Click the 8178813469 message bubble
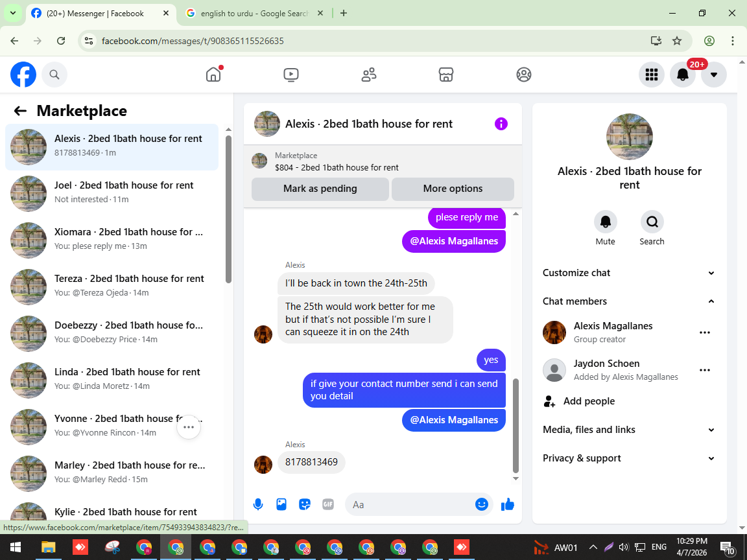Screen dimensions: 747x560 coord(311,462)
